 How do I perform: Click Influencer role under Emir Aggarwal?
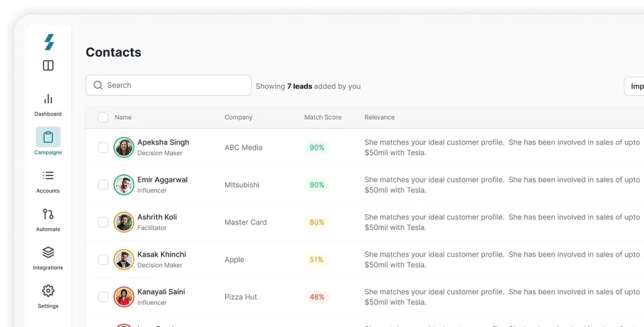tap(152, 190)
